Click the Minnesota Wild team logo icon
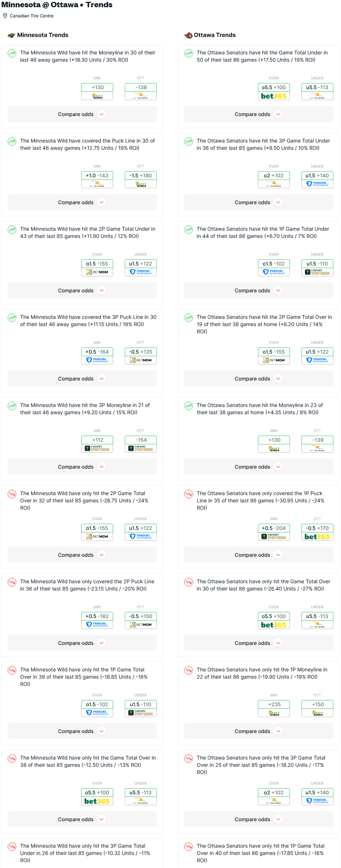This screenshot has width=341, height=868. 11,35
